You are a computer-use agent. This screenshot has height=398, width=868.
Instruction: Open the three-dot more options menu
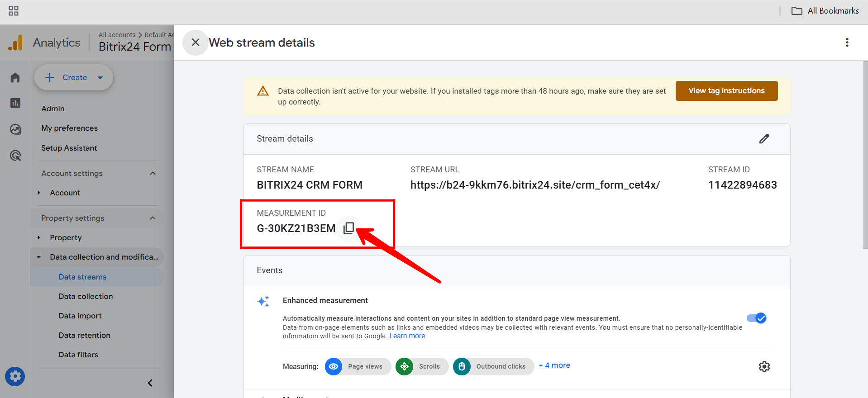click(x=847, y=43)
